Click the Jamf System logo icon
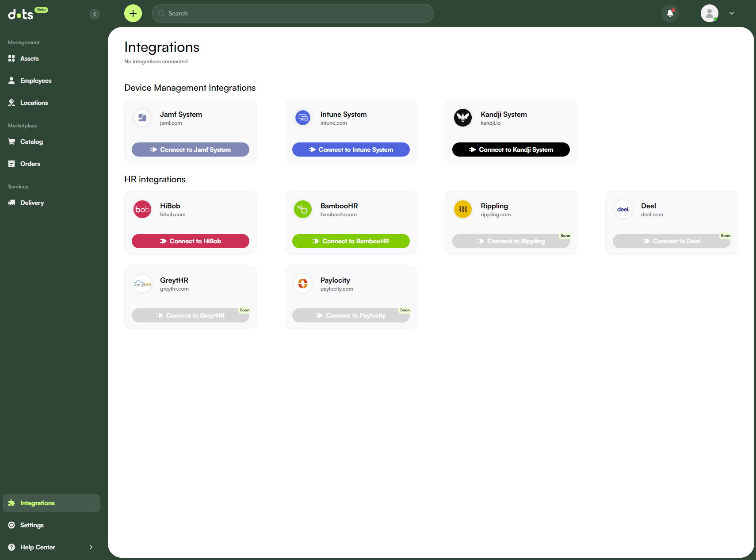756x560 pixels. pos(142,118)
